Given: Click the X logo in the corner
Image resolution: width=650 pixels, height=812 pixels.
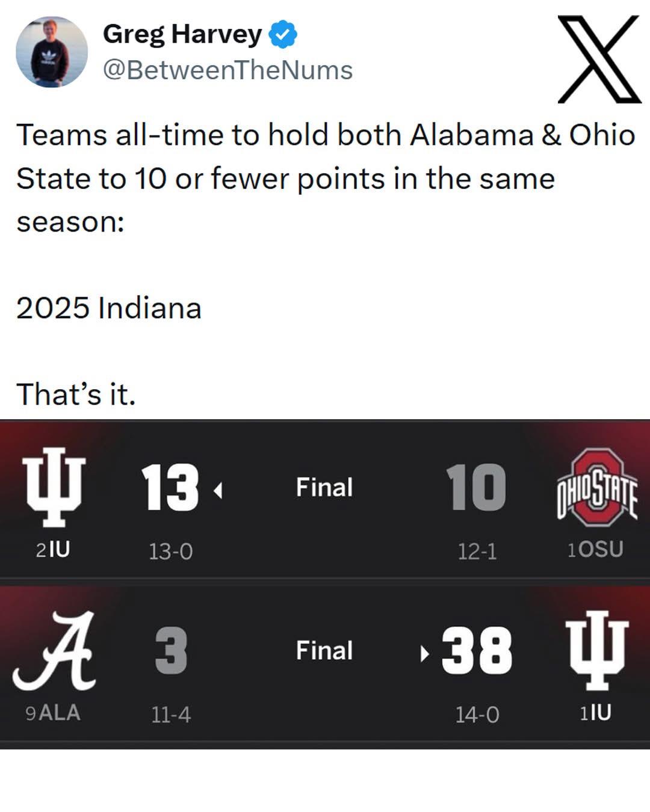Looking at the screenshot, I should point(599,59).
